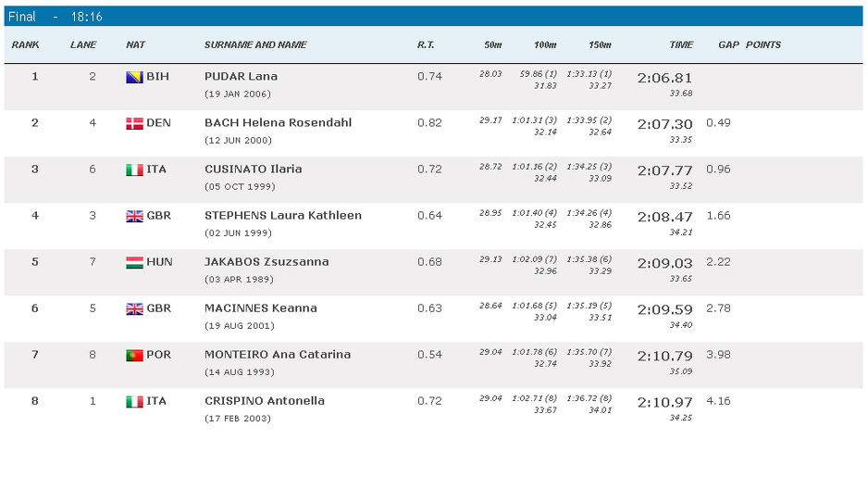Click the Italy flag in Crispino's row
The width and height of the screenshot is (868, 477).
134,401
